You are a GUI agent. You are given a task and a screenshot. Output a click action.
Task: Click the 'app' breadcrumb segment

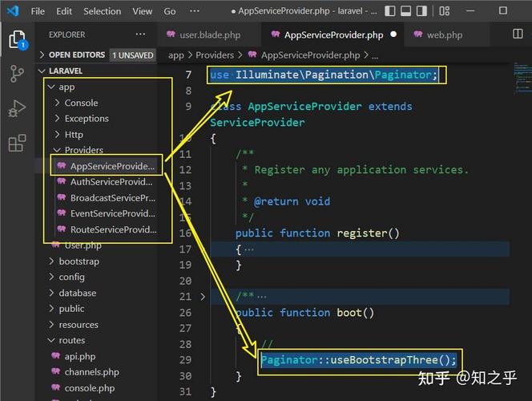(x=176, y=55)
